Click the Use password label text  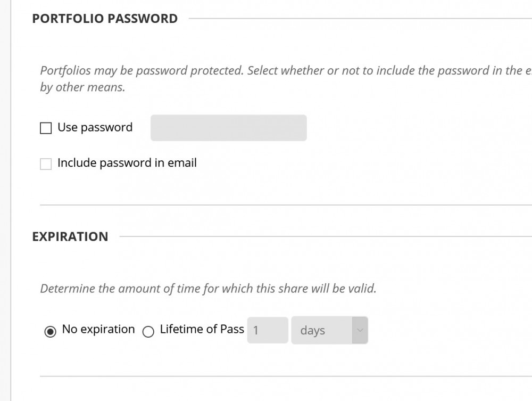click(95, 127)
